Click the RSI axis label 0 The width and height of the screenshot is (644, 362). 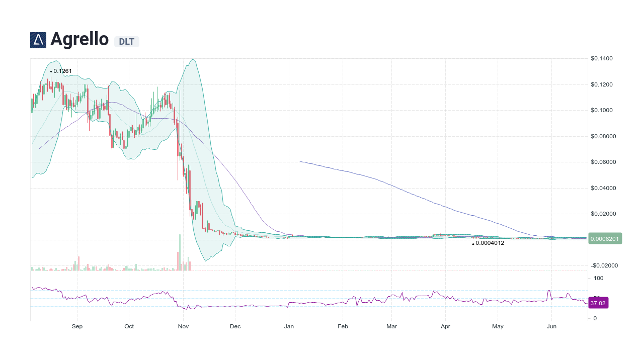tap(595, 318)
